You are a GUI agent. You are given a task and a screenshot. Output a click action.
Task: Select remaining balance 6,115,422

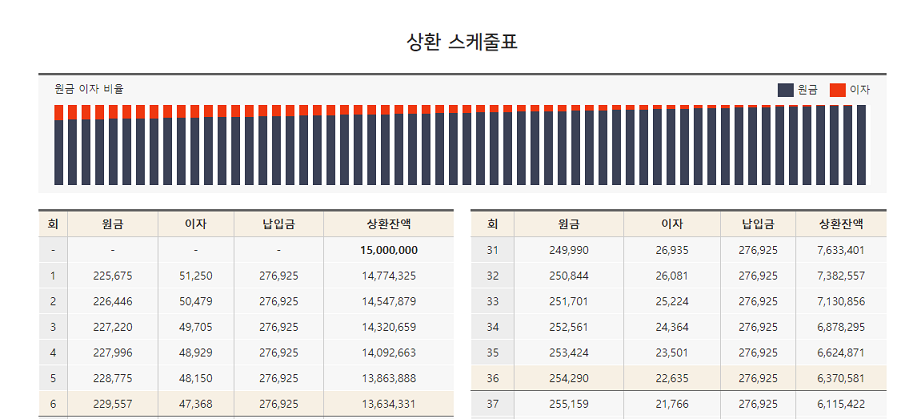click(x=841, y=404)
